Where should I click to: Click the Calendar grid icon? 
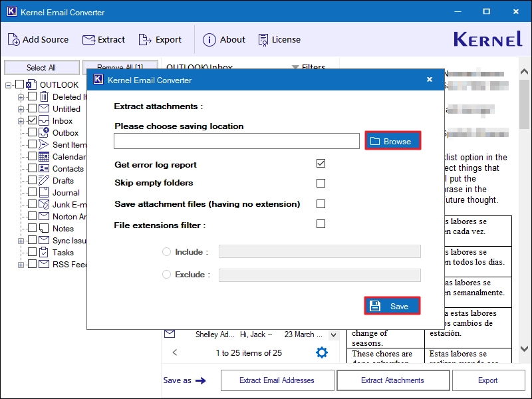click(x=44, y=156)
